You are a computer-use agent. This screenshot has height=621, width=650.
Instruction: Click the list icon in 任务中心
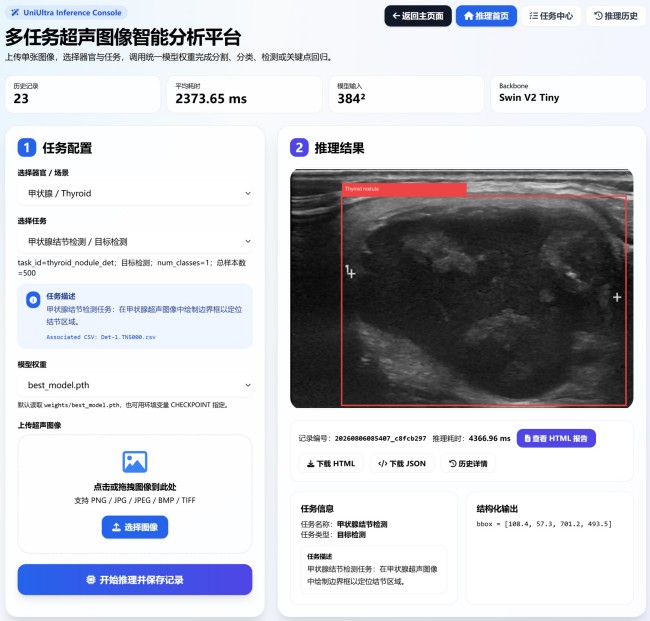pos(534,16)
